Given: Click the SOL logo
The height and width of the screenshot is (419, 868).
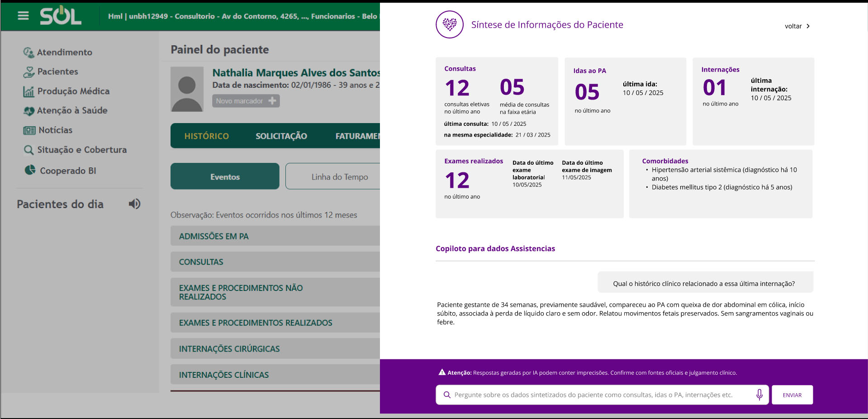Looking at the screenshot, I should pyautogui.click(x=61, y=16).
